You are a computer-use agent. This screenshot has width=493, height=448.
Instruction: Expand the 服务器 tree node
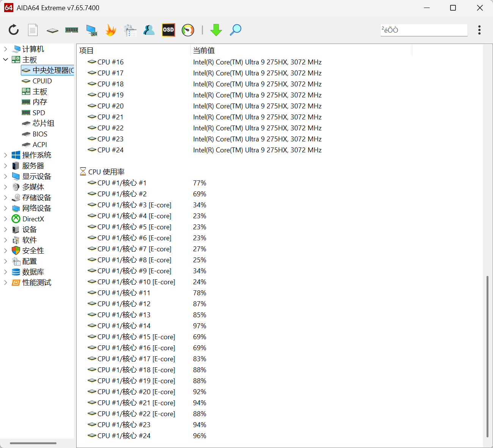[x=5, y=166]
